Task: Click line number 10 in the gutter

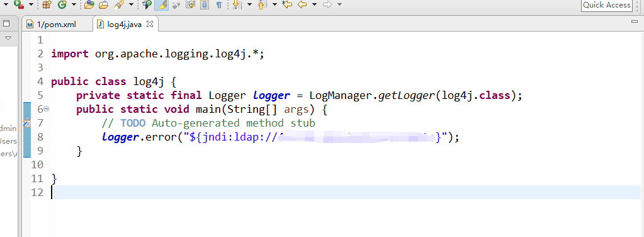Action: (x=37, y=165)
